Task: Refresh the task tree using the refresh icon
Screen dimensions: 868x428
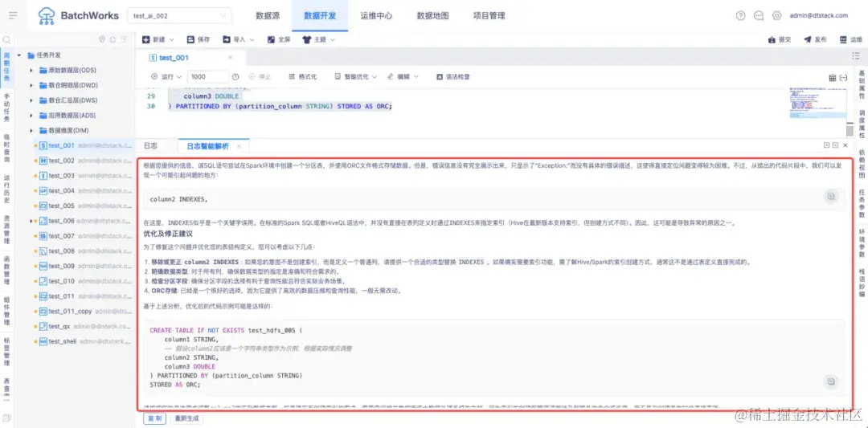Action: (x=113, y=40)
